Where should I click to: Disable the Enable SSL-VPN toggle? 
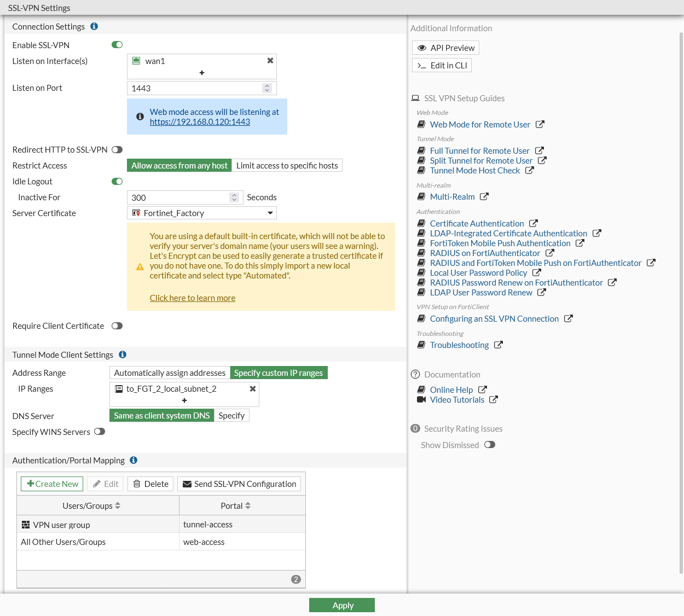(x=117, y=45)
